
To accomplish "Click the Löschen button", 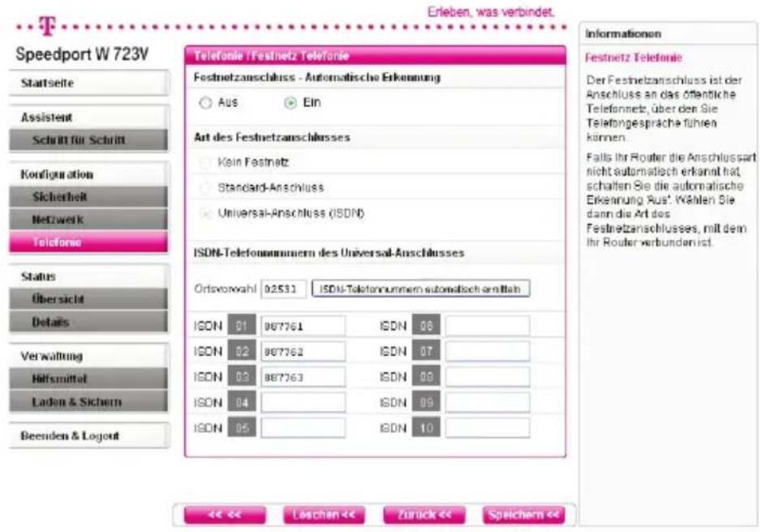I will point(324,515).
